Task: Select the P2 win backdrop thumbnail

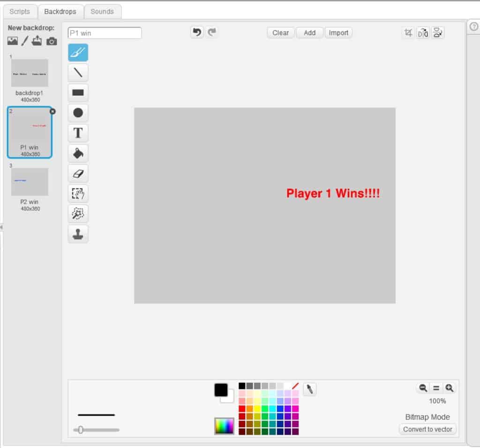Action: [30, 182]
